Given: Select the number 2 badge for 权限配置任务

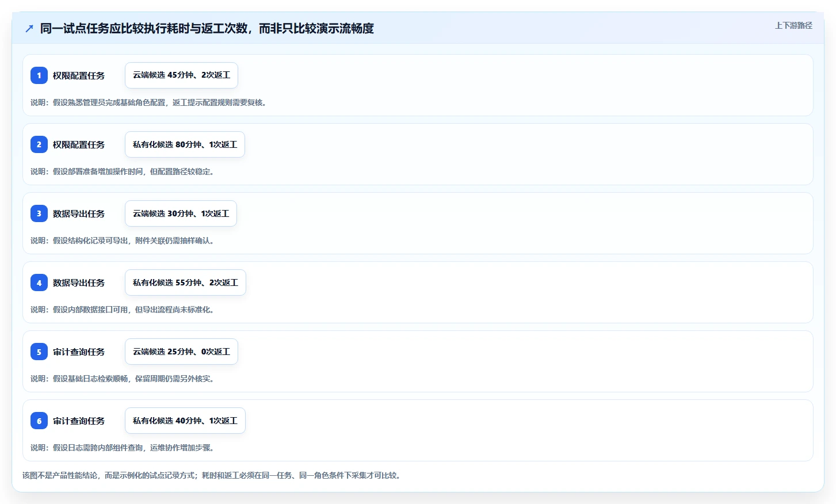Looking at the screenshot, I should (39, 144).
